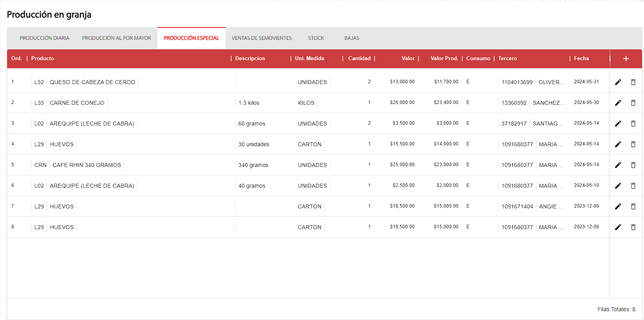
Task: Delete row 7 HUEVOS for ANGIE
Action: point(633,206)
